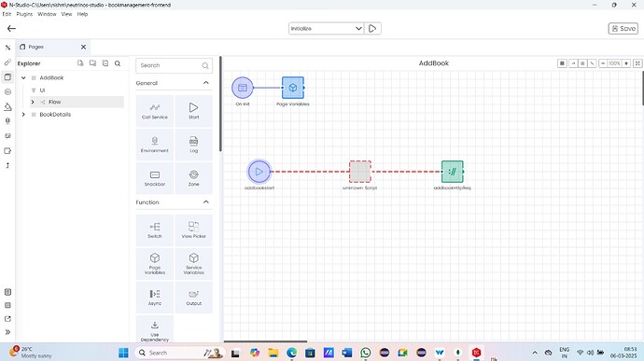Select the Switch function node
The height and width of the screenshot is (361, 644).
click(155, 230)
